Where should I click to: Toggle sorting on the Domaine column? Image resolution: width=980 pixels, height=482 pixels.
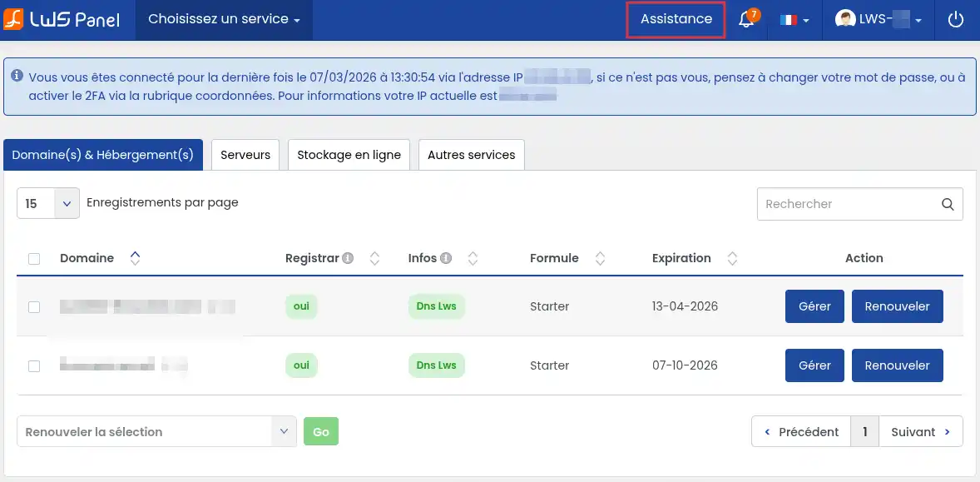click(134, 258)
